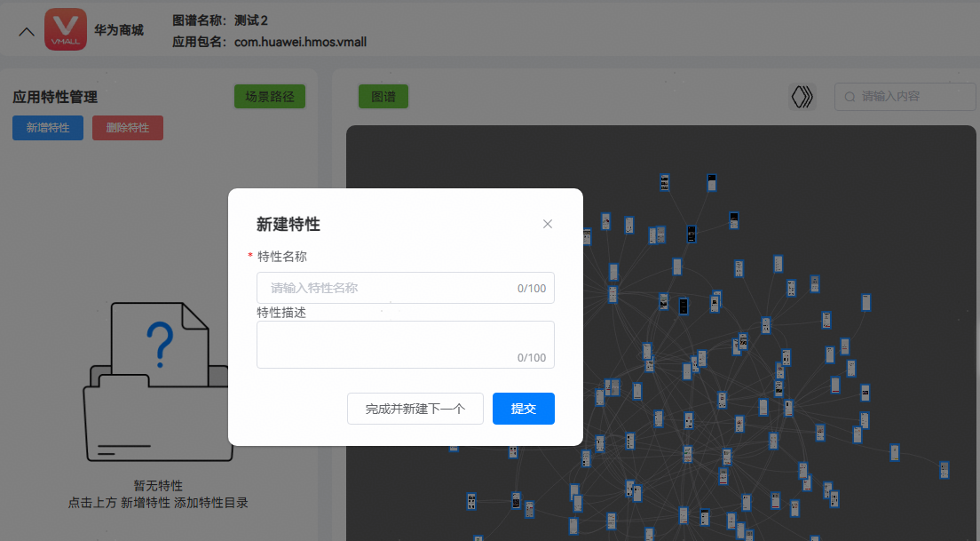Click the package name com.huawei.hmos.vmall
Viewport: 980px width, 541px height.
[300, 42]
